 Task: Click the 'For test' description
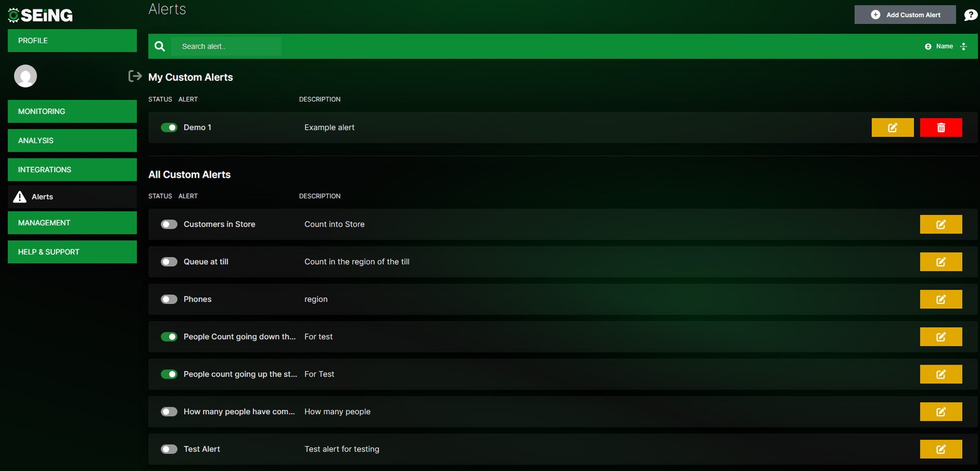click(318, 337)
